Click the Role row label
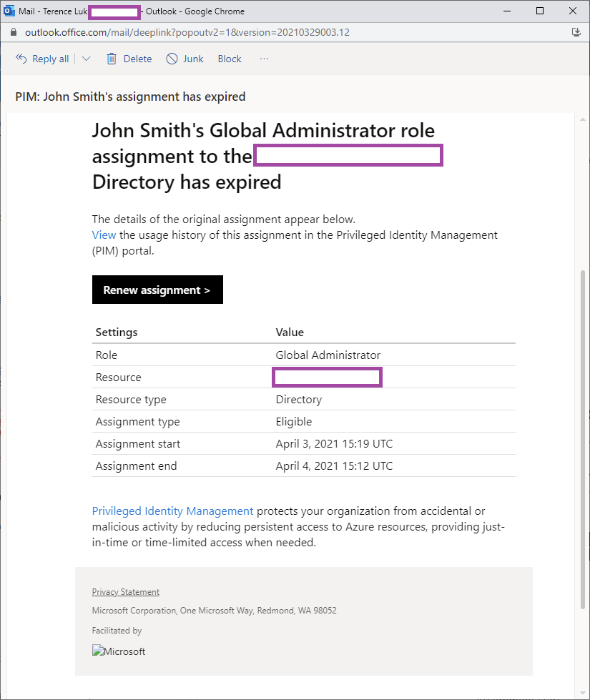The image size is (590, 700). click(107, 355)
